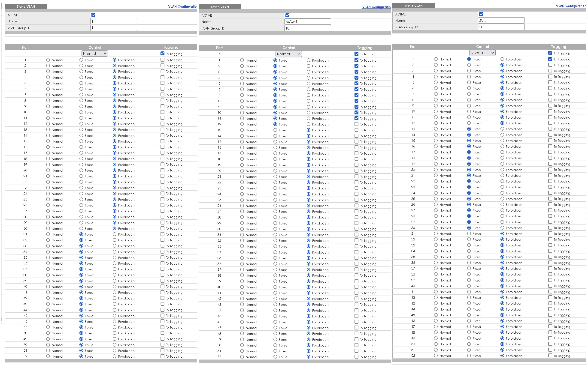Disable Tx Tagging for port 11 in MGMT panel
This screenshot has width=588, height=365.
coord(356,118)
